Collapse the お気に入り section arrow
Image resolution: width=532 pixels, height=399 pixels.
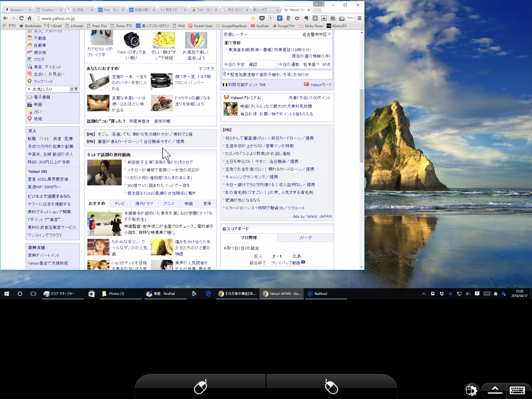[29, 89]
